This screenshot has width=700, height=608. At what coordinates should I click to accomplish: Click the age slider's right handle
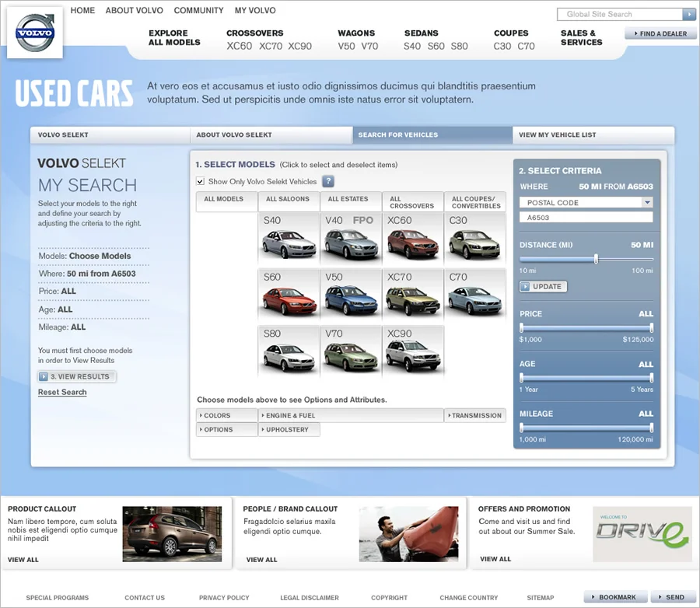pos(651,378)
